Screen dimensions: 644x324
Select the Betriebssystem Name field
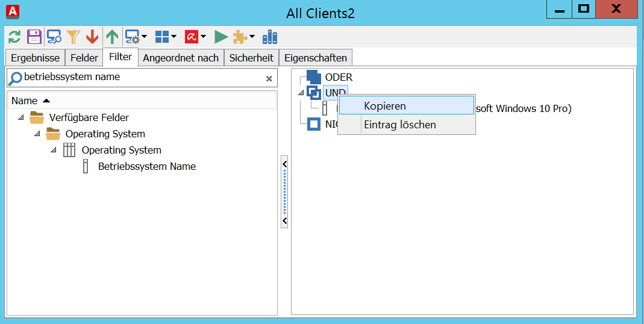tap(146, 167)
